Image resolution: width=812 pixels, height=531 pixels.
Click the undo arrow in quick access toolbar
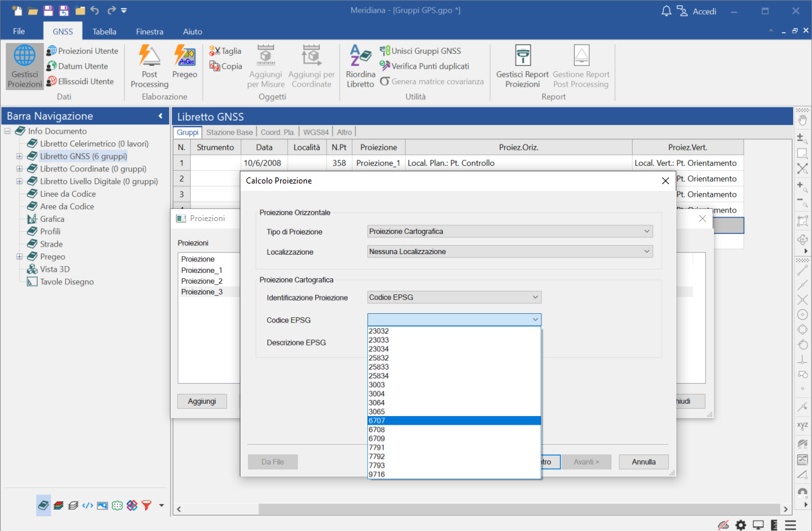point(95,11)
